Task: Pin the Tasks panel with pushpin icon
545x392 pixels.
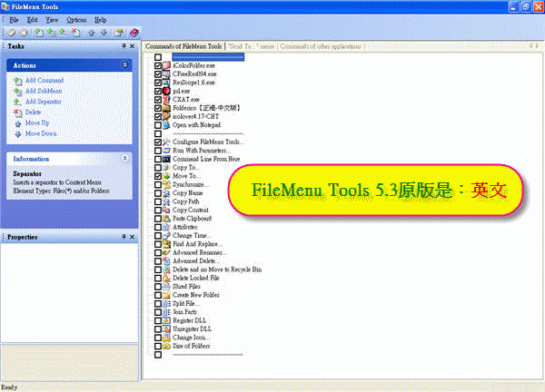Action: click(x=124, y=45)
